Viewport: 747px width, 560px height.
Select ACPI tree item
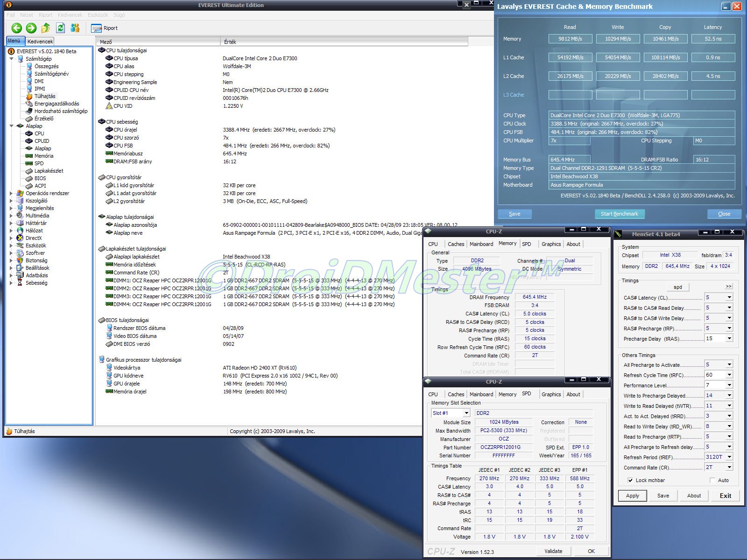40,186
